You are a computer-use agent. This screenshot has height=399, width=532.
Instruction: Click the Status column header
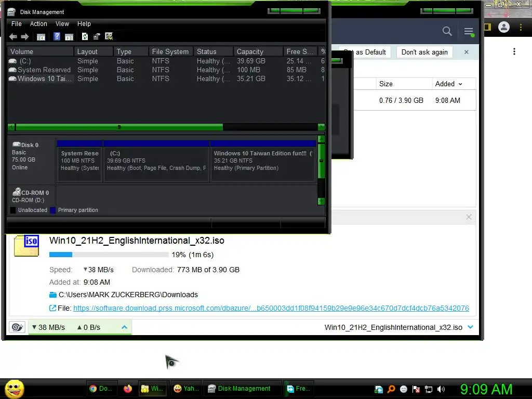[x=214, y=51]
